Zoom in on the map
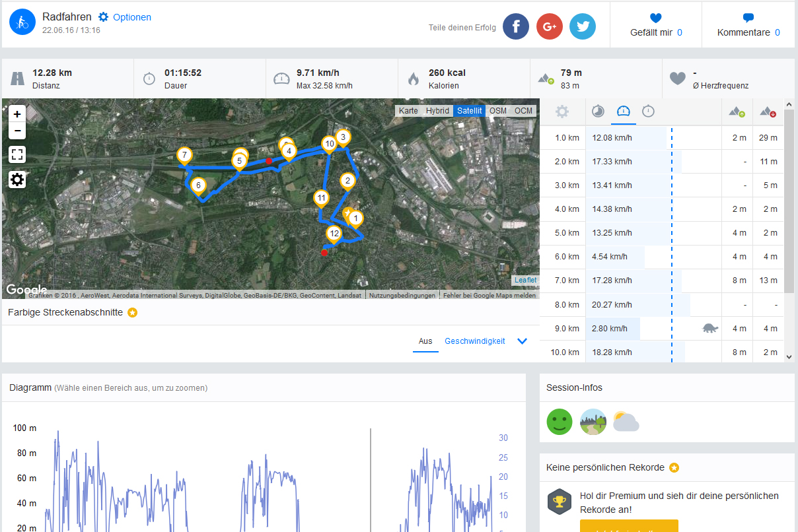The height and width of the screenshot is (532, 798). pos(17,114)
